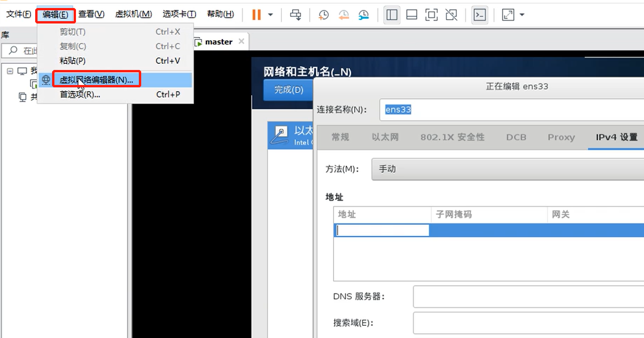Click the send Ctrl+Alt+Del toolbar icon

pyautogui.click(x=295, y=15)
